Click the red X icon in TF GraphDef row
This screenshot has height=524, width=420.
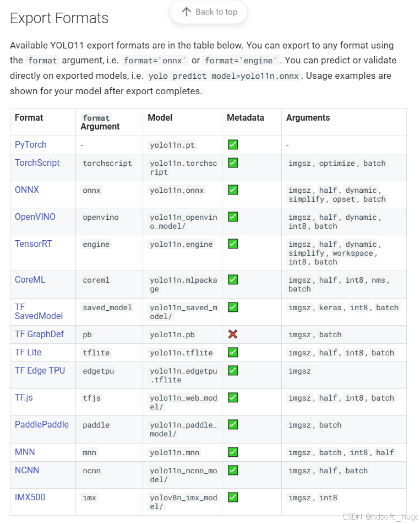[233, 334]
